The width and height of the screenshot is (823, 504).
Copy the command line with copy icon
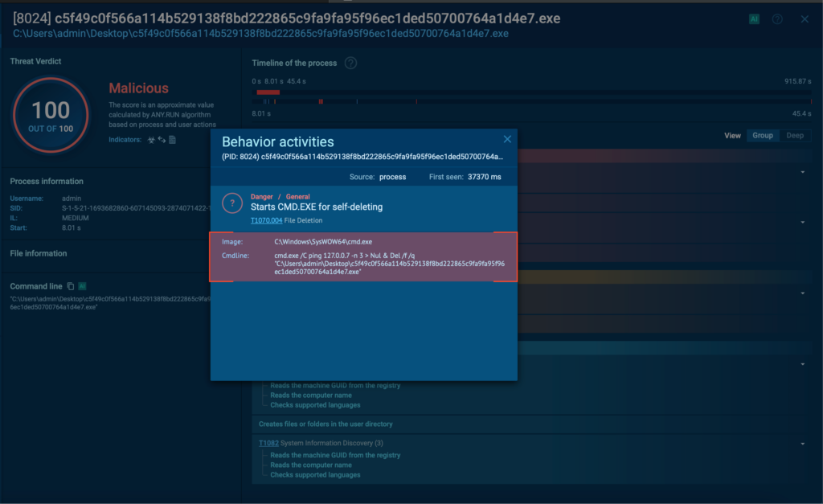pos(71,286)
